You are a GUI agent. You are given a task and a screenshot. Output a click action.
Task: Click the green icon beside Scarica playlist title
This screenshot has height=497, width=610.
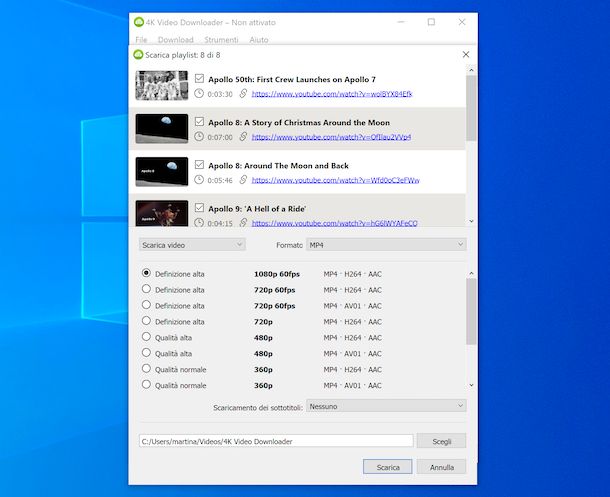pos(138,55)
